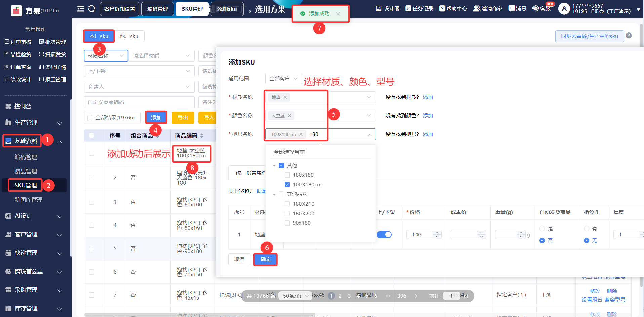The width and height of the screenshot is (644, 317).
Task: Toggle the hamburger menu icon
Action: (x=81, y=9)
